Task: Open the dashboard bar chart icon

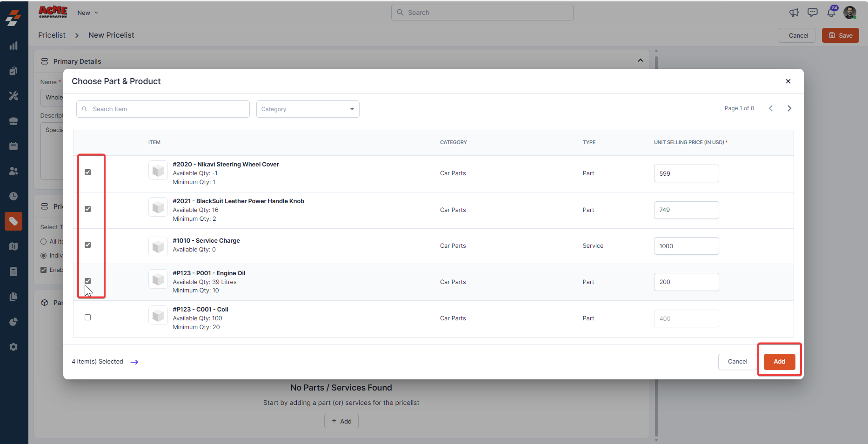Action: click(13, 46)
